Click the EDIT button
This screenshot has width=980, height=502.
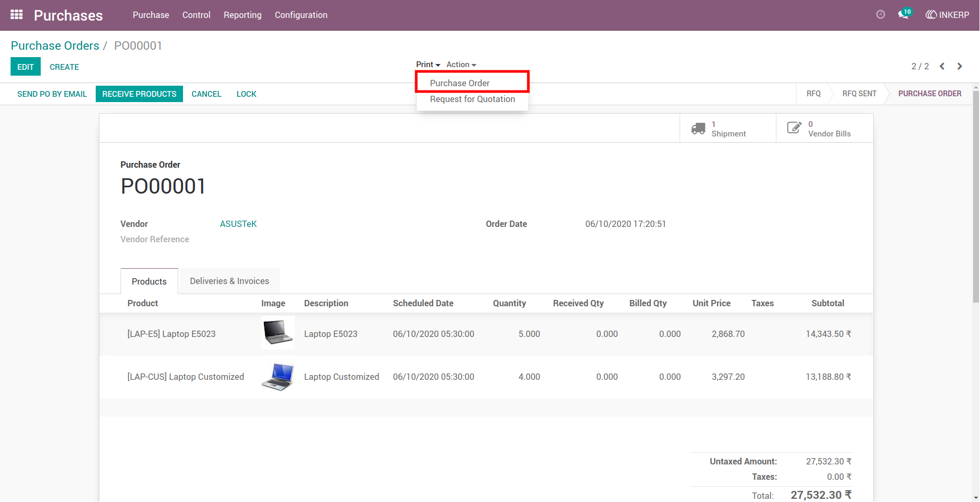25,67
